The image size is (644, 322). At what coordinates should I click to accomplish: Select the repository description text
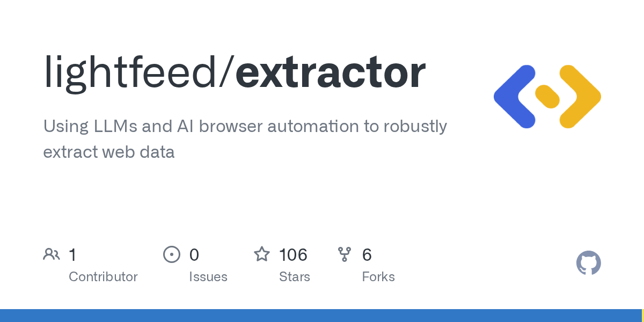point(245,139)
